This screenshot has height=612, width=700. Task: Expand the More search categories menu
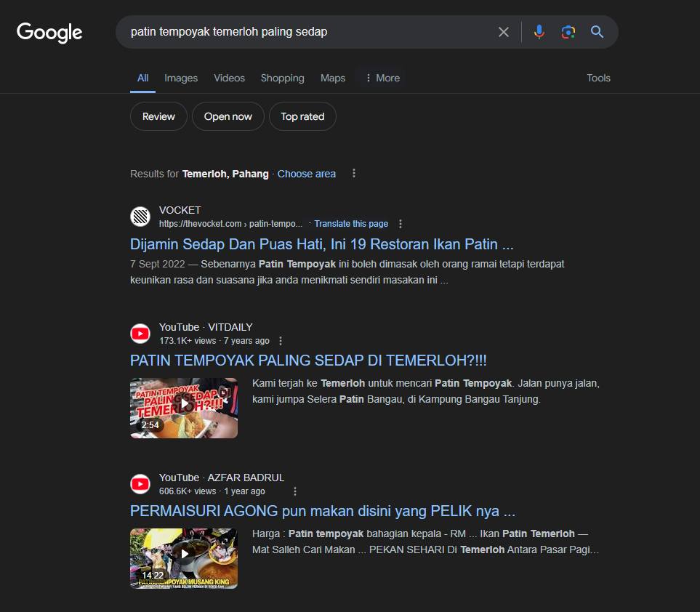(382, 78)
